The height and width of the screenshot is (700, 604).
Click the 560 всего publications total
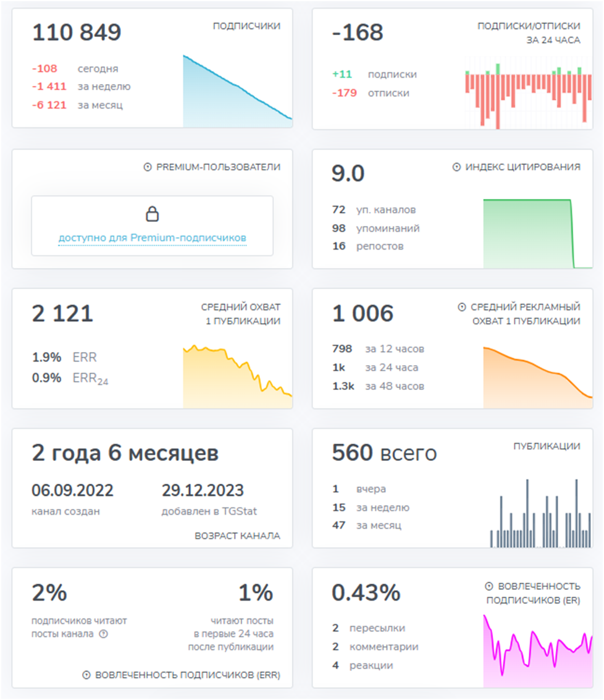point(384,453)
